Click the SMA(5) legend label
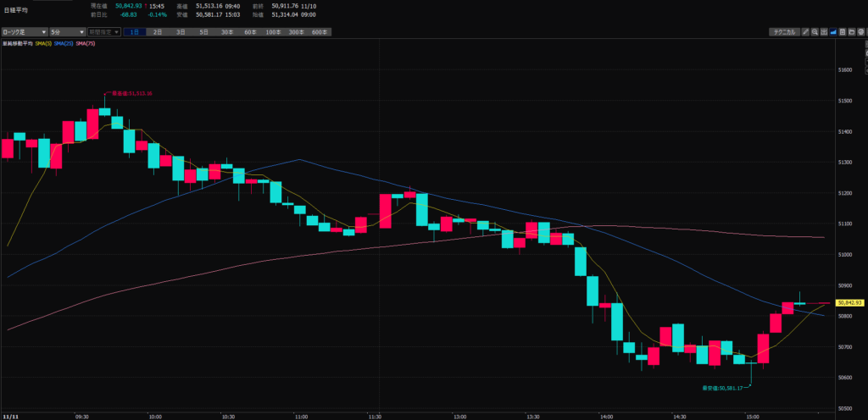868x420 pixels. point(42,42)
